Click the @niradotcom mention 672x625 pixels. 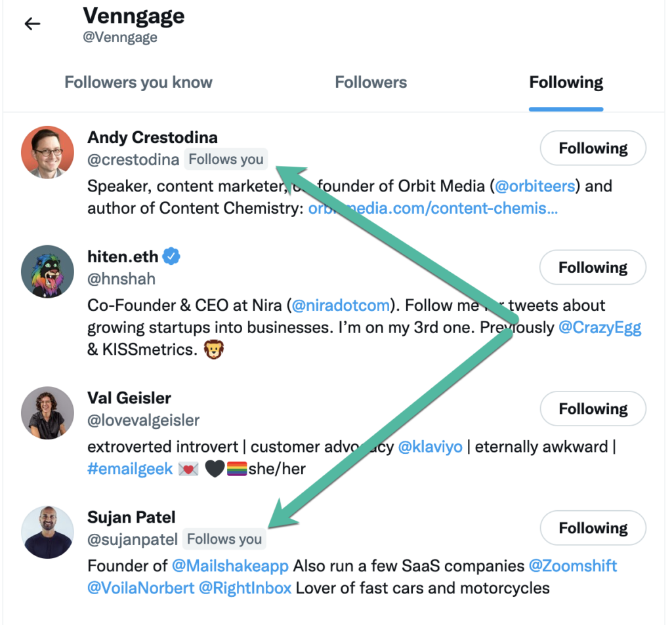click(341, 306)
